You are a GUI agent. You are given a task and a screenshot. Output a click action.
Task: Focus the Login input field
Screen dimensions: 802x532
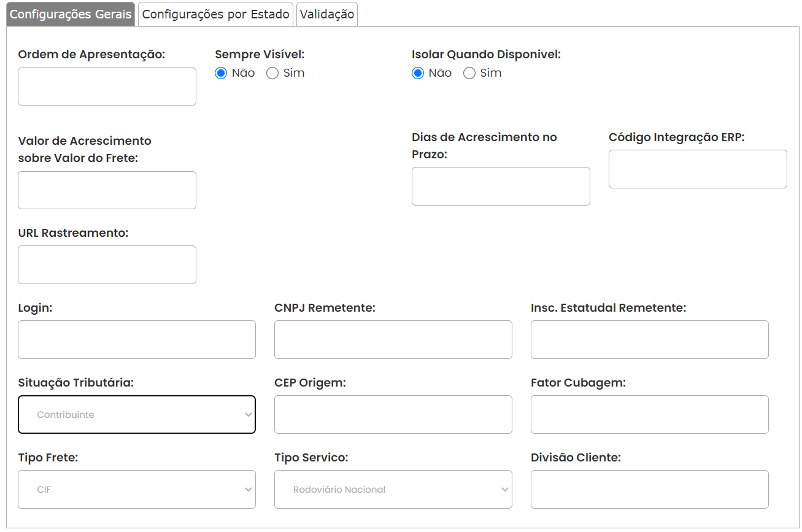click(x=137, y=339)
